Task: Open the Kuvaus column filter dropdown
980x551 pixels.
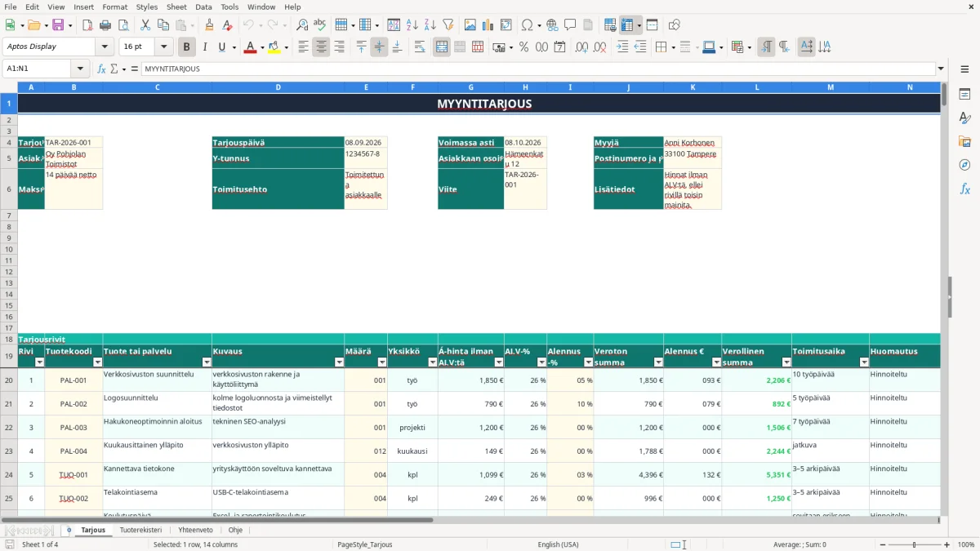Action: coord(339,362)
